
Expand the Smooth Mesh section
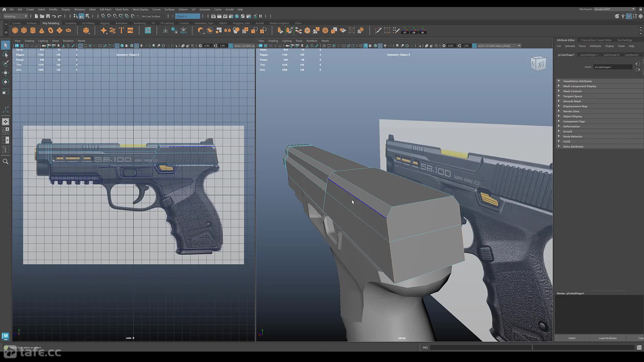[572, 101]
